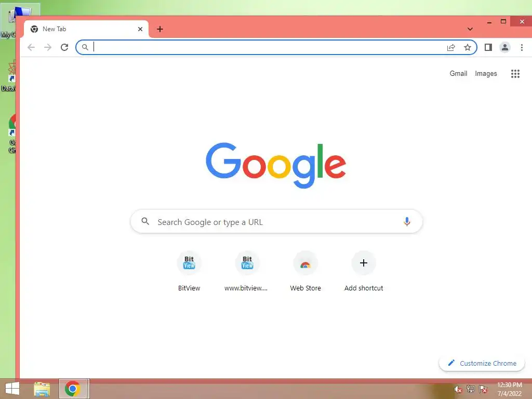Screen dimensions: 532x399
Task: Focus the Search Google or type a URL box
Action: coord(276,221)
